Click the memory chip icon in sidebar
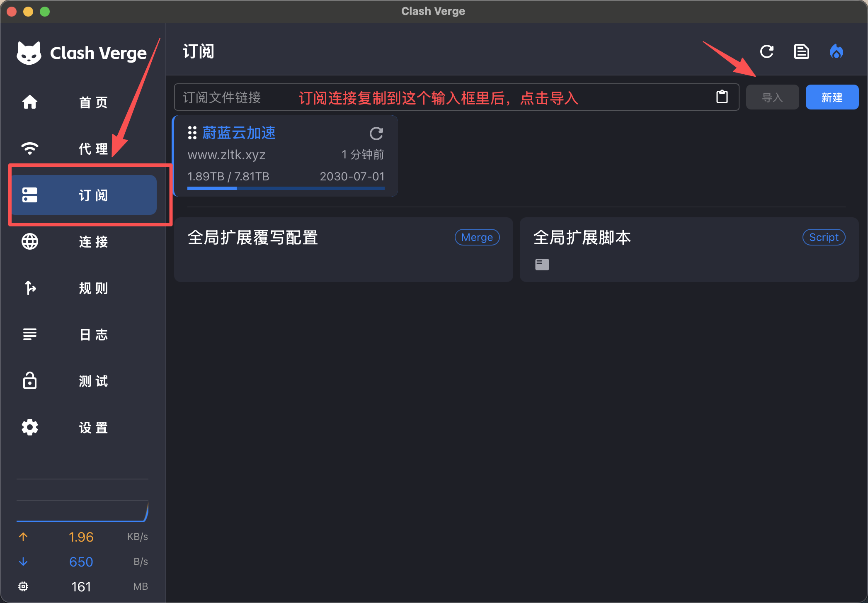The width and height of the screenshot is (868, 603). (x=23, y=586)
